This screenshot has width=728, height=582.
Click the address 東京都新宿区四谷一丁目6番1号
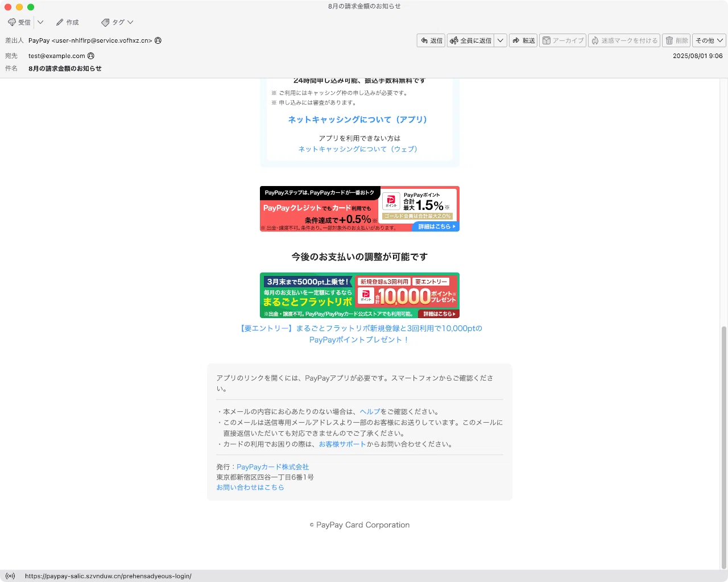pyautogui.click(x=265, y=477)
